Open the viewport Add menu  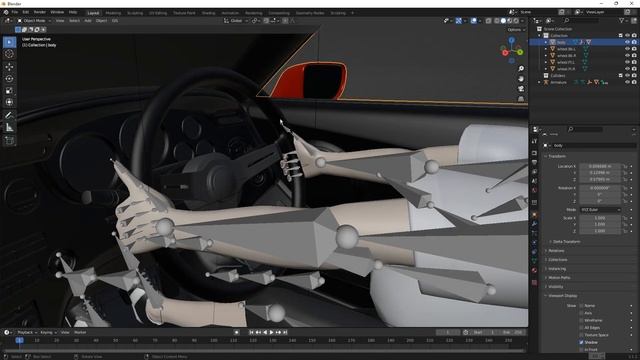(x=88, y=20)
